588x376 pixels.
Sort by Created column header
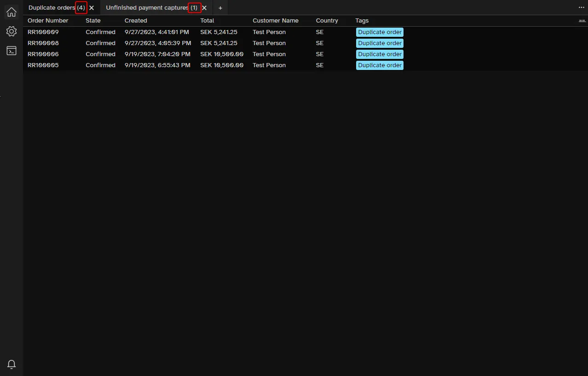click(x=136, y=21)
